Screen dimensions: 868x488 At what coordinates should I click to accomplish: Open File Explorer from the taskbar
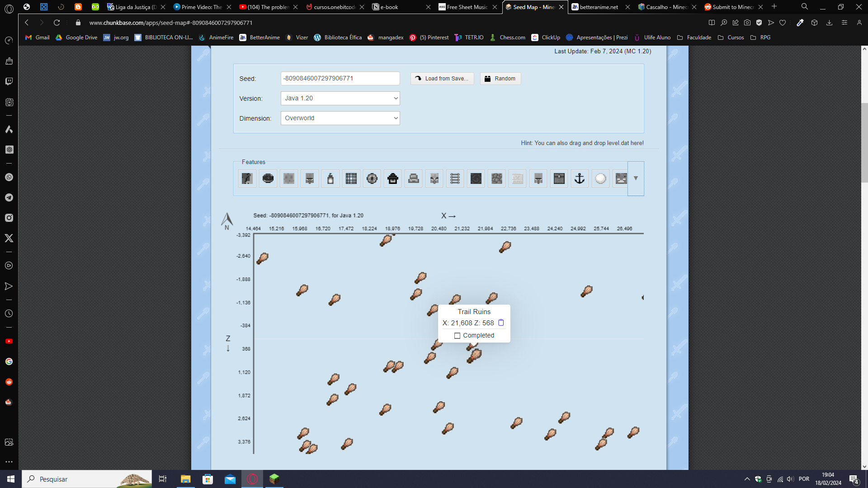[186, 479]
